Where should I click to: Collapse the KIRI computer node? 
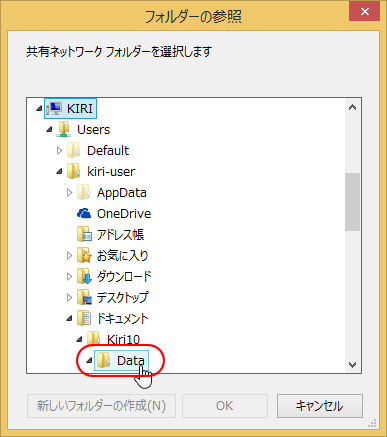point(39,108)
